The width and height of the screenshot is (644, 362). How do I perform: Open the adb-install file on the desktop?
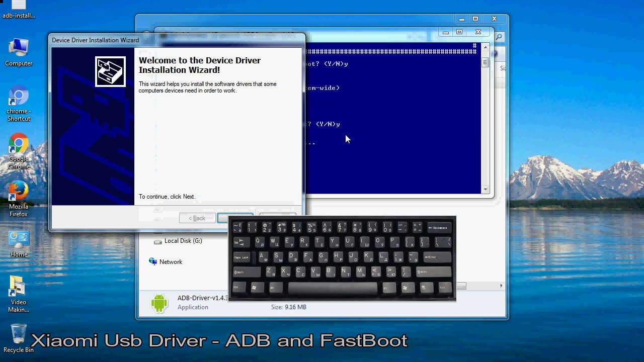coord(19,9)
